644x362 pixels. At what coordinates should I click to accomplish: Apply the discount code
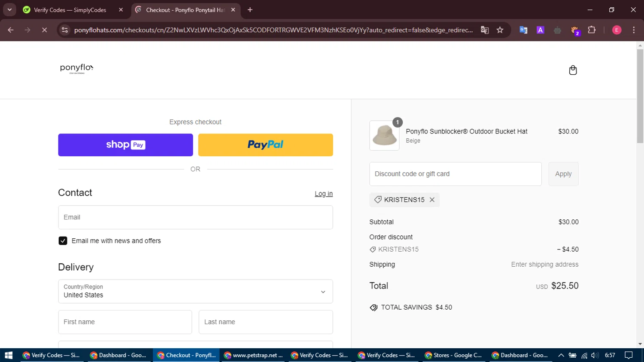[563, 174]
